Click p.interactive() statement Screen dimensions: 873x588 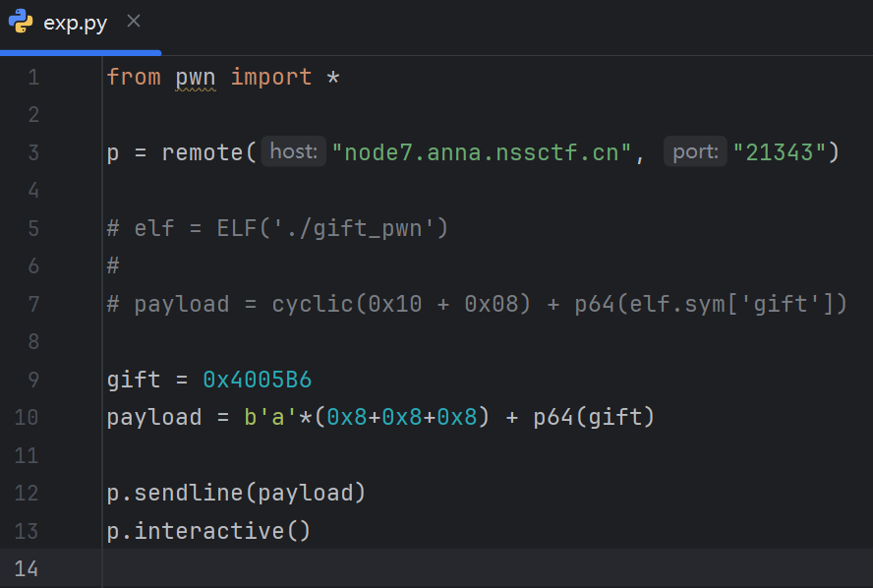tap(208, 531)
